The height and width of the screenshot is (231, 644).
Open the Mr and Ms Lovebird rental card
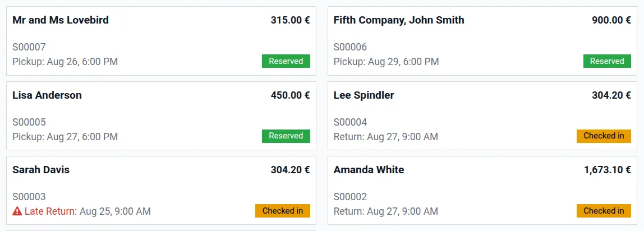pyautogui.click(x=61, y=20)
